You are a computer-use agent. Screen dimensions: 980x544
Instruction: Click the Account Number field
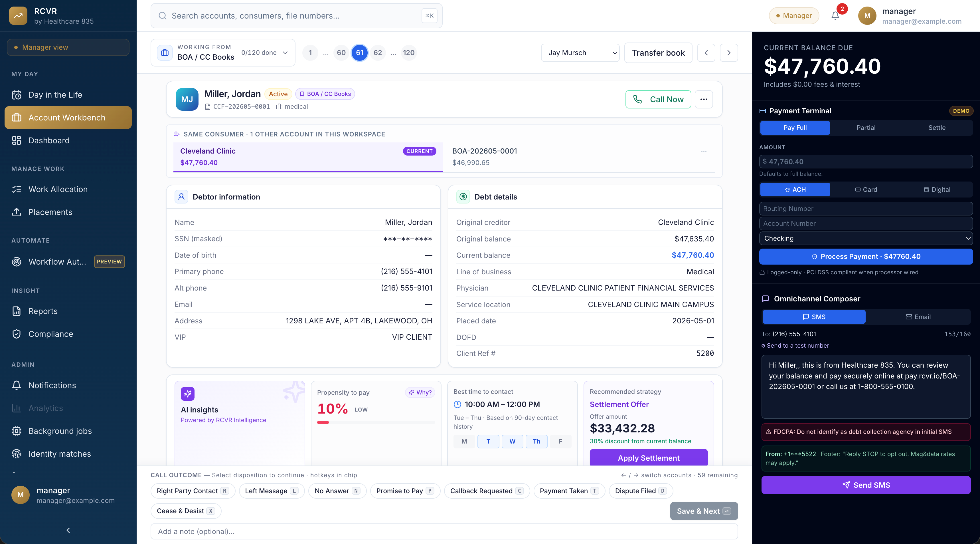pos(866,223)
